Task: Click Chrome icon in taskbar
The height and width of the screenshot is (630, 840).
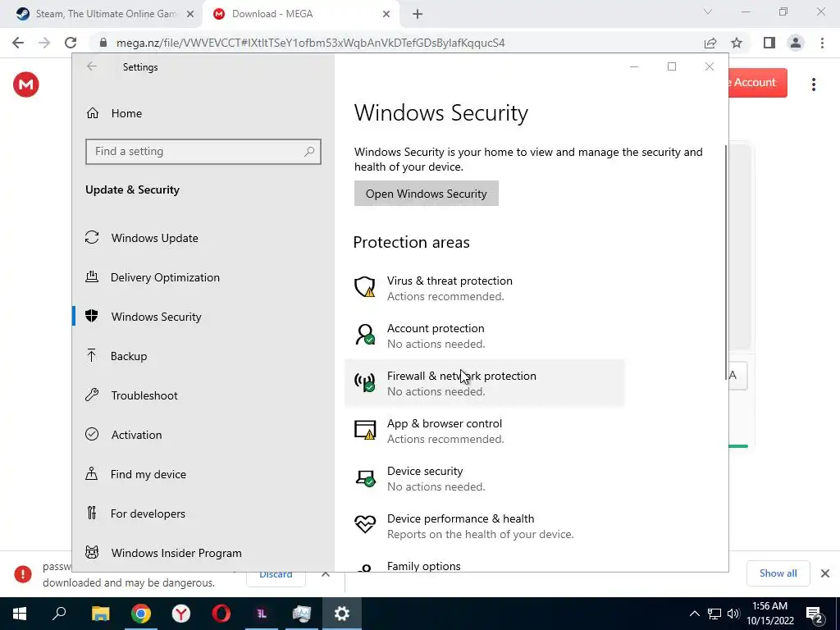Action: pyautogui.click(x=141, y=614)
